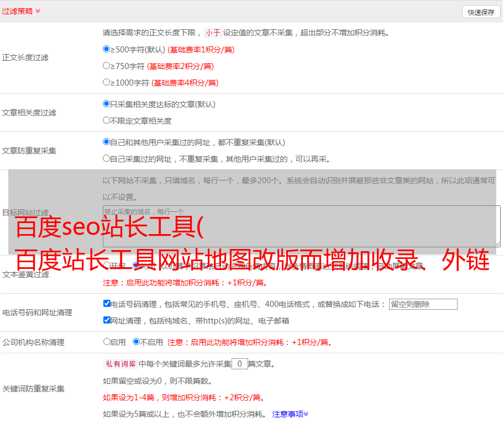Choose 不限定文章相关度 option

click(107, 120)
